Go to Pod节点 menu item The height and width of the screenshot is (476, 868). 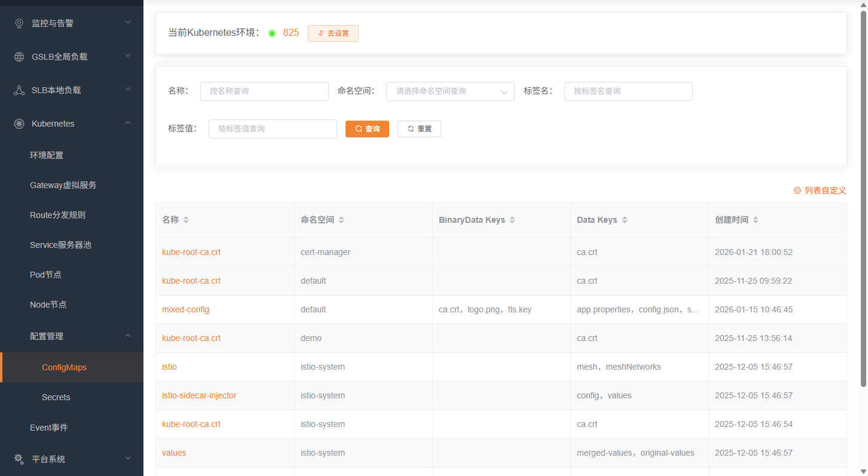tap(46, 275)
